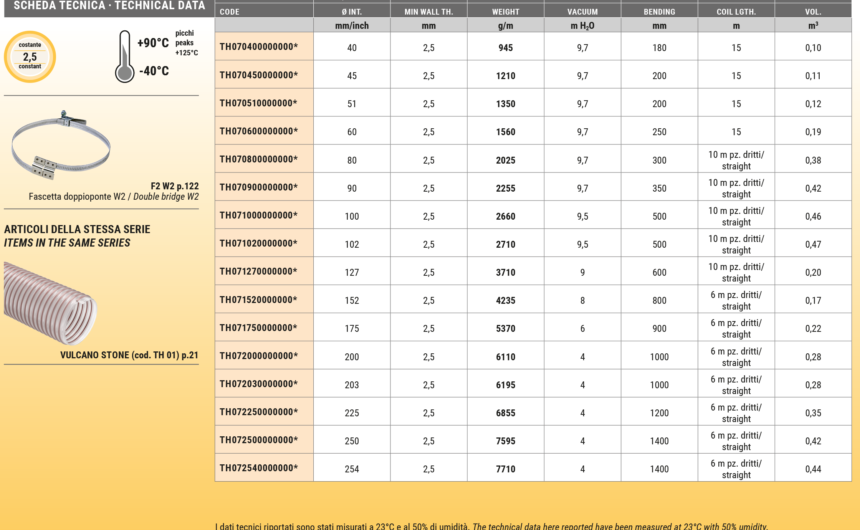Open the F2 W2 p.122 reference

point(174,185)
